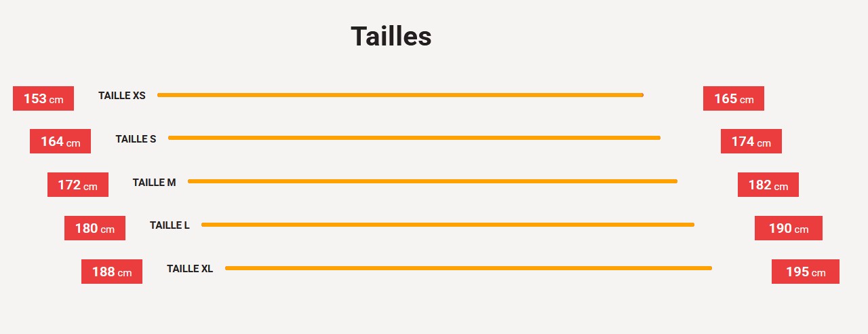This screenshot has height=334, width=868.
Task: Click the Tailles heading
Action: coord(391,37)
